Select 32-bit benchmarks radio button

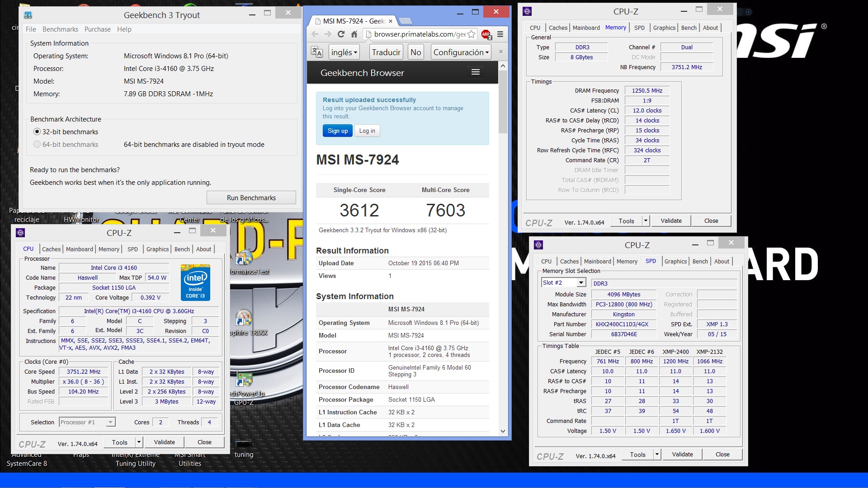37,132
